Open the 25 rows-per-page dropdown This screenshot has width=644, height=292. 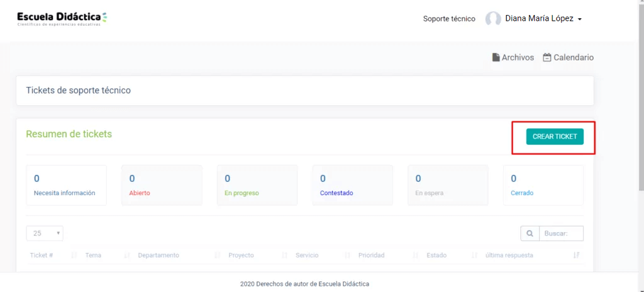coord(45,233)
